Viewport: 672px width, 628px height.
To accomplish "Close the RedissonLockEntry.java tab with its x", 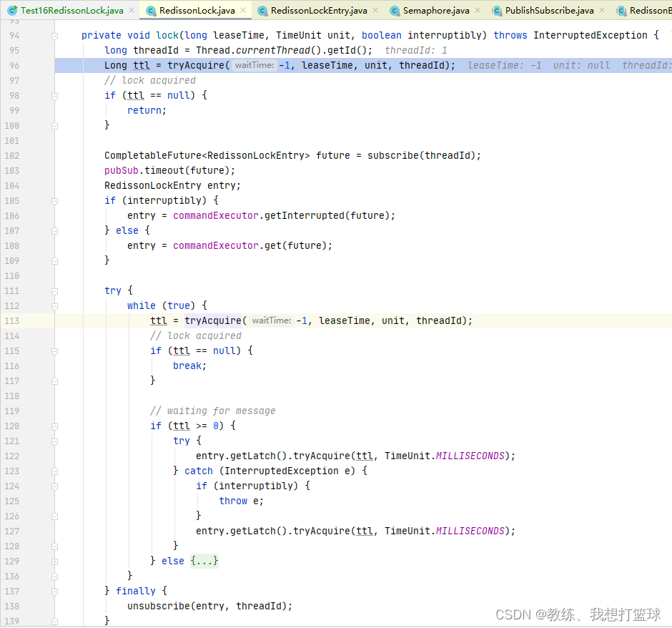I will coord(376,10).
